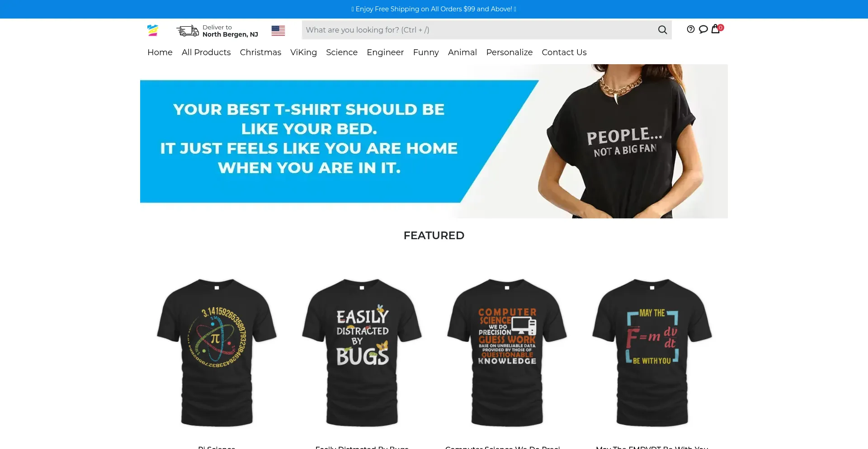Open the US flag country selector
Viewport: 868px width, 449px height.
(278, 30)
